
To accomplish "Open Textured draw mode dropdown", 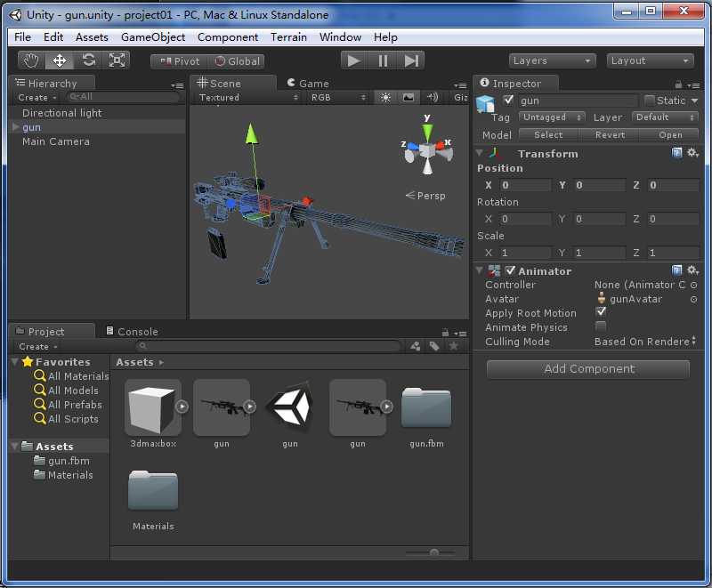I will pos(248,98).
